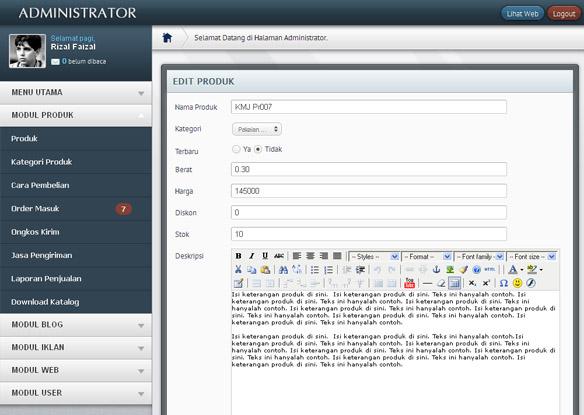
Task: Insert image using the tree picture icon
Action: coord(450,269)
